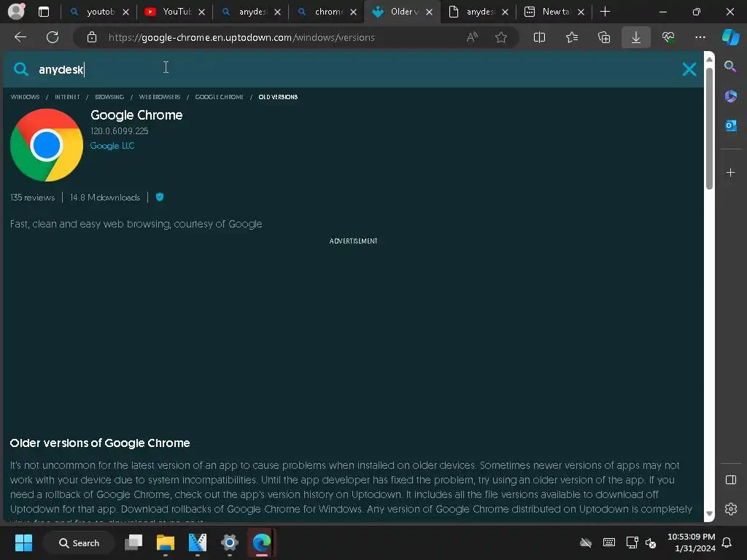Close the YouTube tab
The image size is (747, 560).
click(201, 12)
